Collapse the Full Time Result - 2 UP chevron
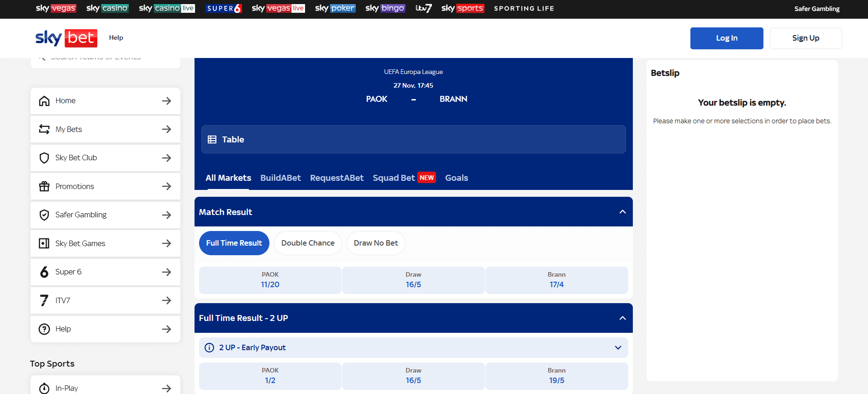This screenshot has width=868, height=394. click(622, 318)
